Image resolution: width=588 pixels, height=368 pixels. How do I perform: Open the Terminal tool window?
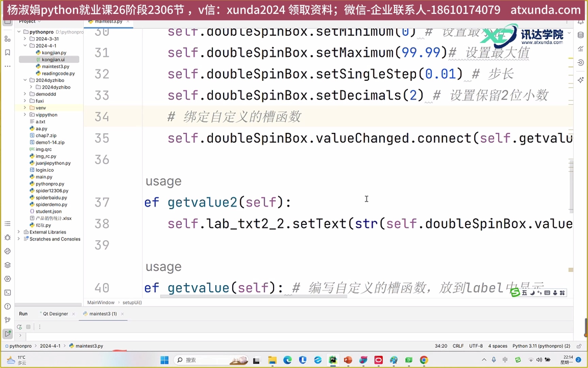pyautogui.click(x=7, y=292)
